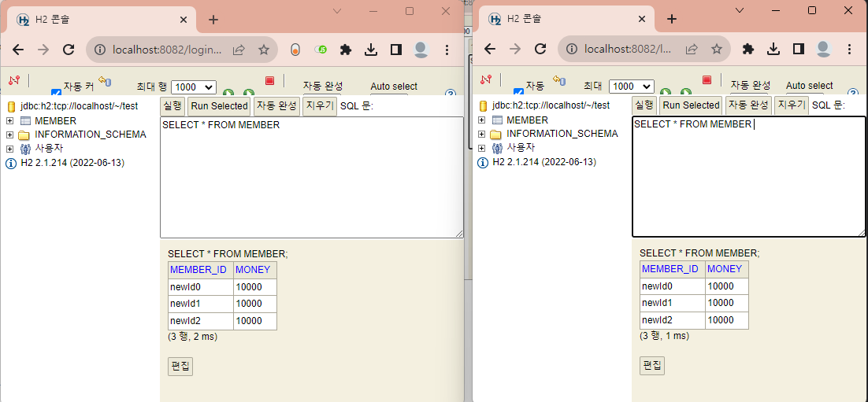
Task: Reload the page in the left window
Action: [68, 50]
